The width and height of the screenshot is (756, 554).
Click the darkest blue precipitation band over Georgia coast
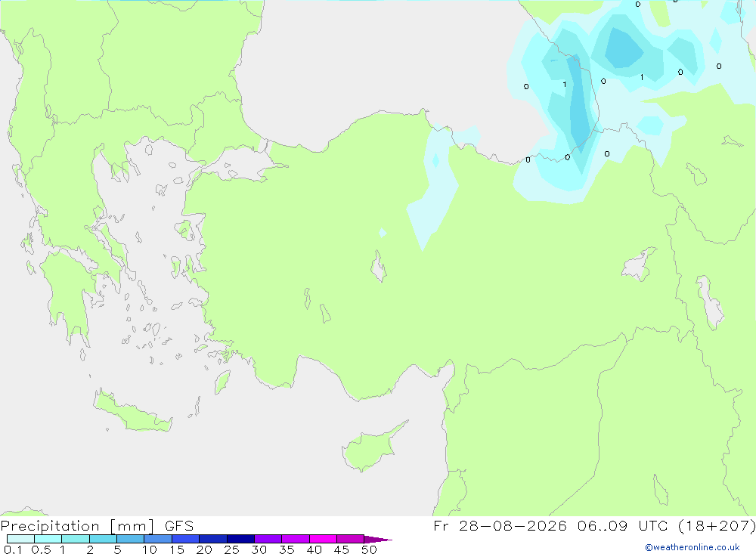click(x=580, y=104)
